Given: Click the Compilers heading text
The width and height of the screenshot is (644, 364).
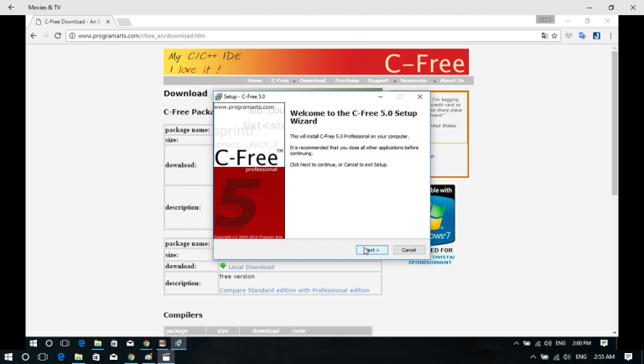Looking at the screenshot, I should pyautogui.click(x=183, y=315).
